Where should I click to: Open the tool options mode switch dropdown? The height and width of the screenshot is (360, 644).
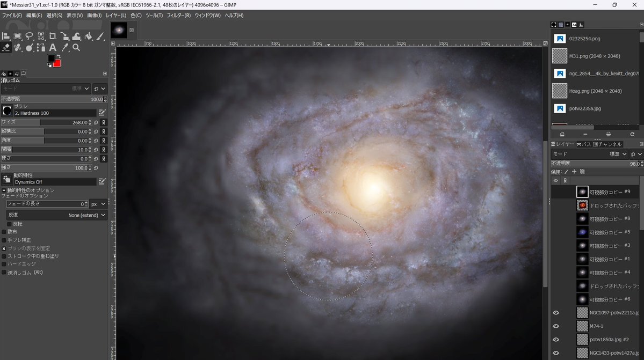pyautogui.click(x=99, y=89)
